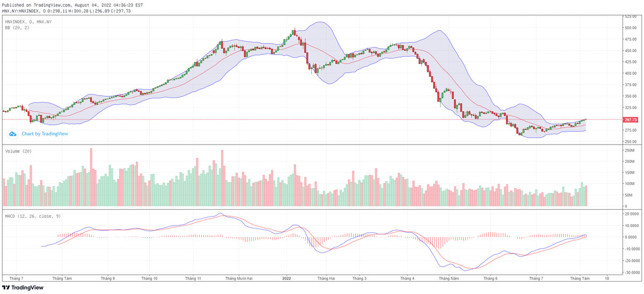Click the 2022 marker on time axis
The width and height of the screenshot is (644, 294).
pyautogui.click(x=287, y=278)
